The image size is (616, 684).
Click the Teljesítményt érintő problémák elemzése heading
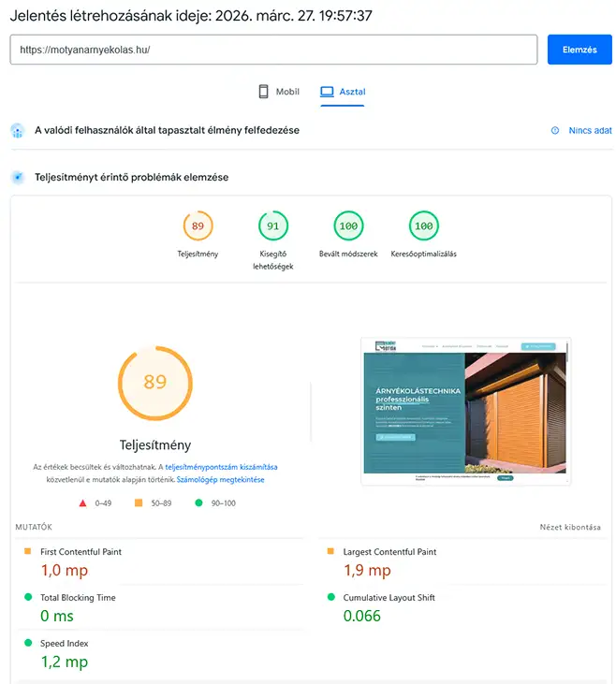(131, 177)
